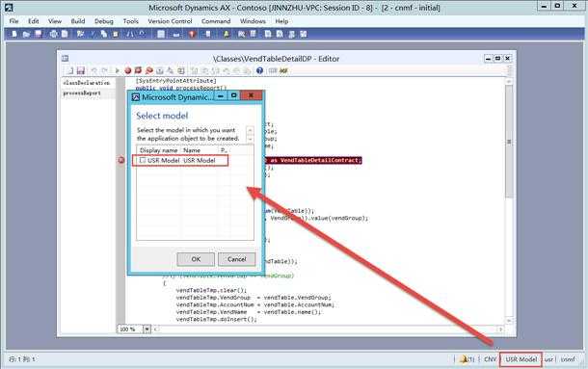Tick the USR Model checkbox
The width and height of the screenshot is (588, 369).
point(143,160)
